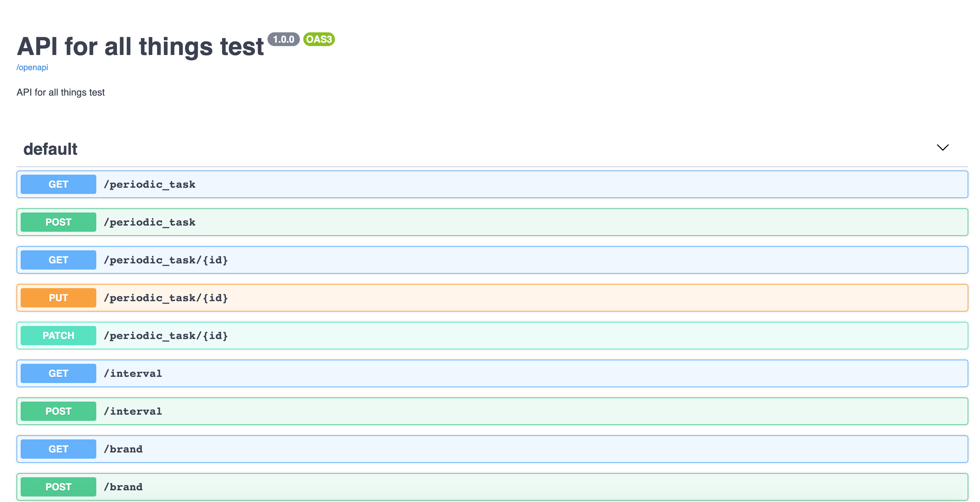Click the API for all things test title
This screenshot has width=980, height=502.
[140, 47]
